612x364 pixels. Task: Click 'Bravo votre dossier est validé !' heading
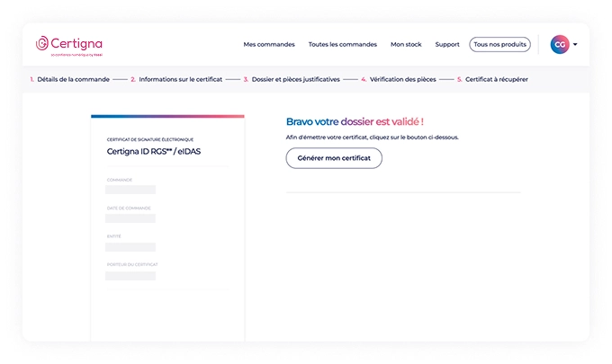[x=355, y=121]
